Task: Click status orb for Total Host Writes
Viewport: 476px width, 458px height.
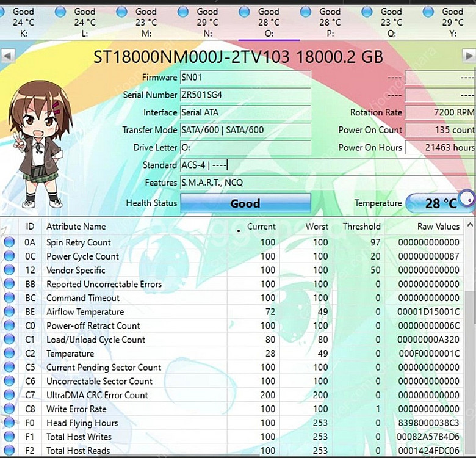Action: click(x=9, y=437)
